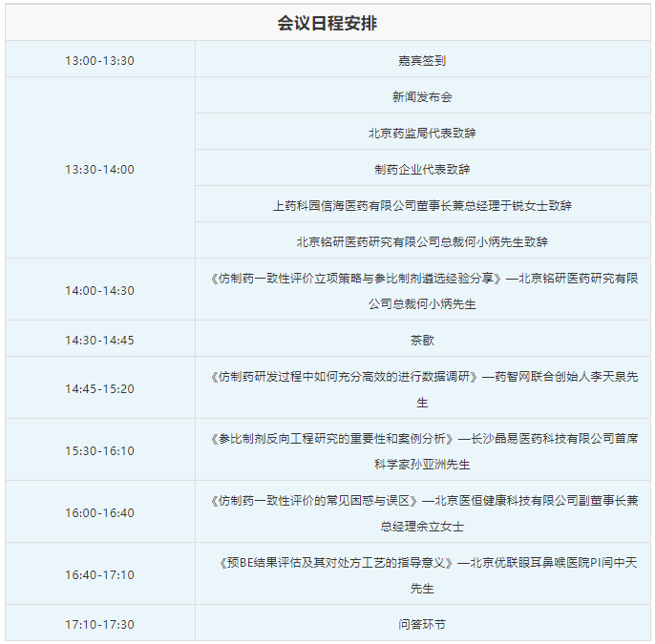Select the 北京药监局代表致辞 row
The image size is (655, 644).
[422, 133]
